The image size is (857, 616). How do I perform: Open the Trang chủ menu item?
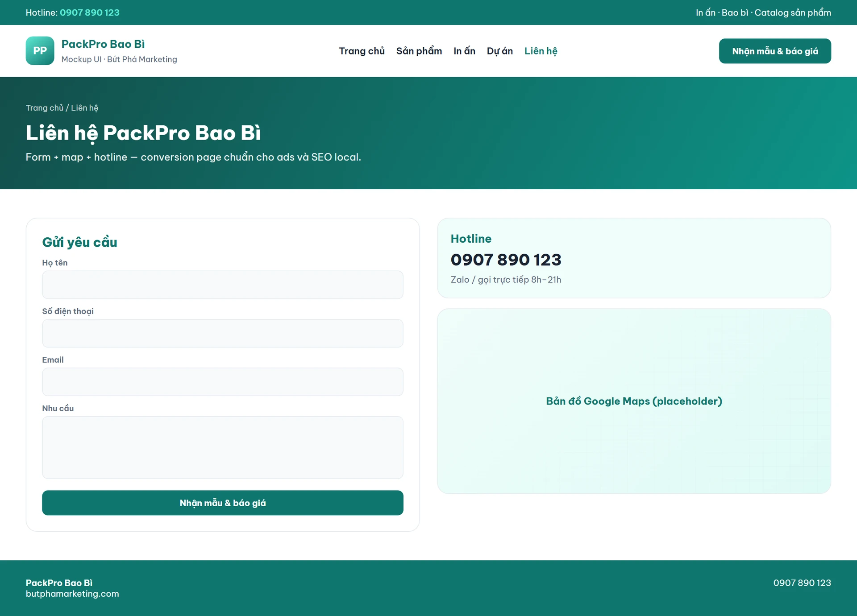click(362, 51)
